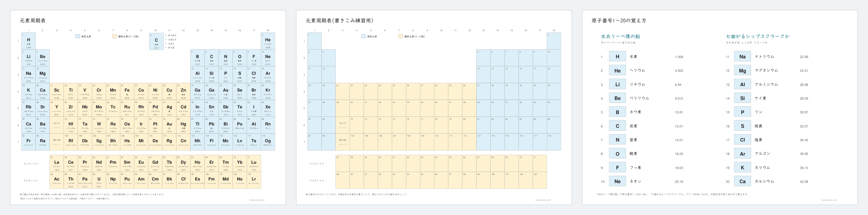Screen dimensions: 868x215
Task: Click the 元素周期表(書きこみ練習用) page title
Action: pos(340,20)
